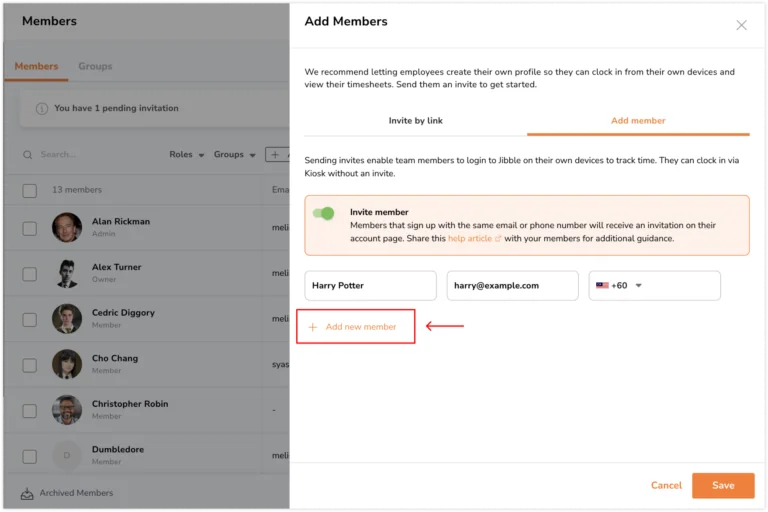The image size is (768, 512).
Task: Click the Archived Members tray icon
Action: pyautogui.click(x=27, y=493)
